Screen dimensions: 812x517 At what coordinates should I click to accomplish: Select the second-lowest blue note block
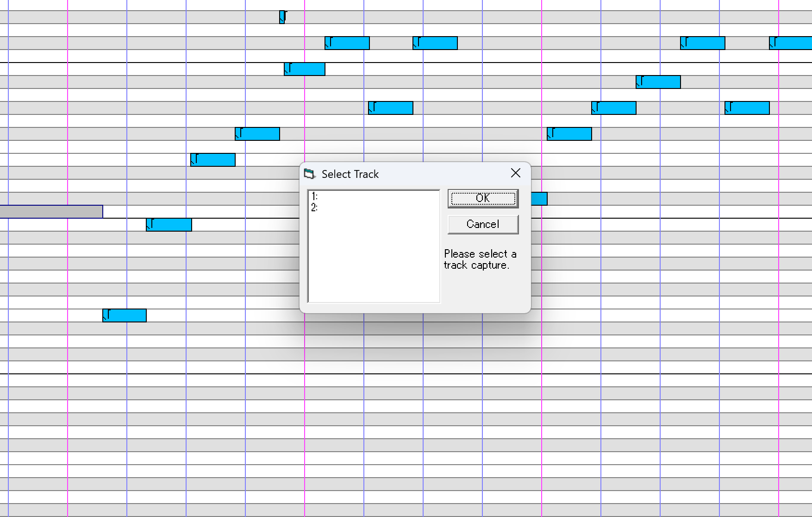coord(169,225)
